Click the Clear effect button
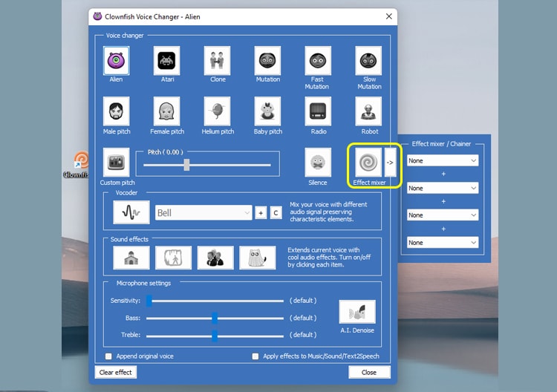This screenshot has height=392, width=557. tap(116, 372)
